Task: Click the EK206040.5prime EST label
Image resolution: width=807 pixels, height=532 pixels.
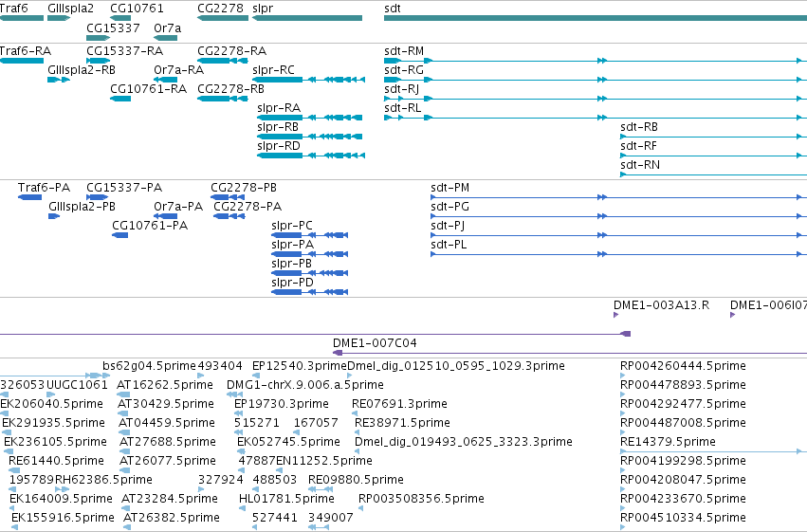Action: point(51,404)
